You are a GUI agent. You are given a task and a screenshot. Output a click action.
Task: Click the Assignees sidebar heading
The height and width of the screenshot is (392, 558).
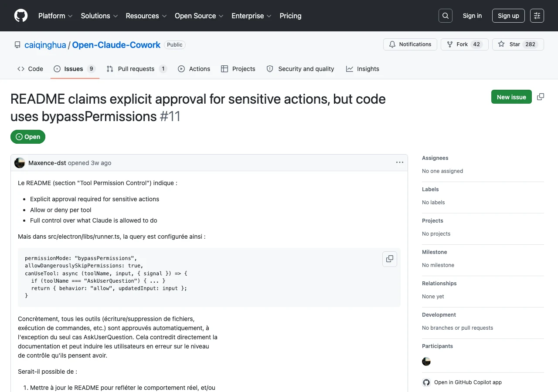(x=435, y=158)
